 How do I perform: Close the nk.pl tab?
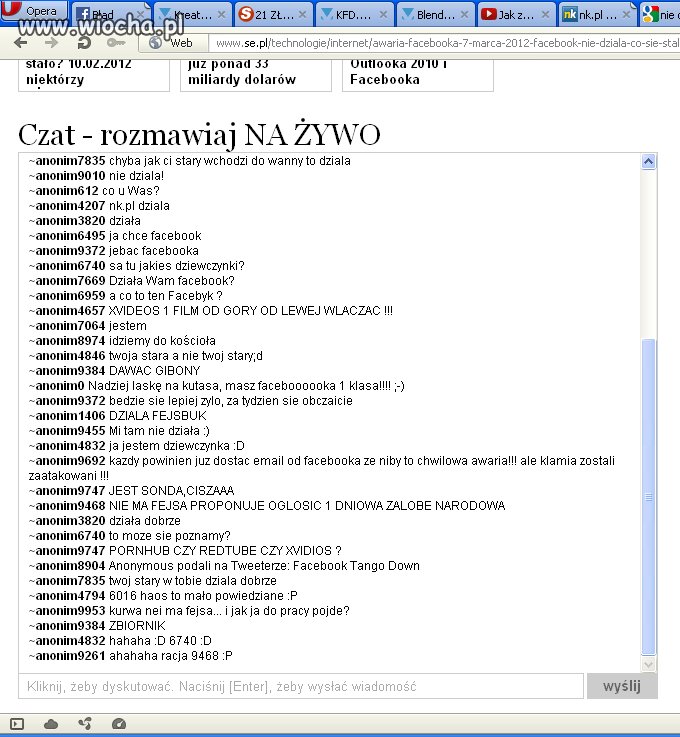[626, 15]
